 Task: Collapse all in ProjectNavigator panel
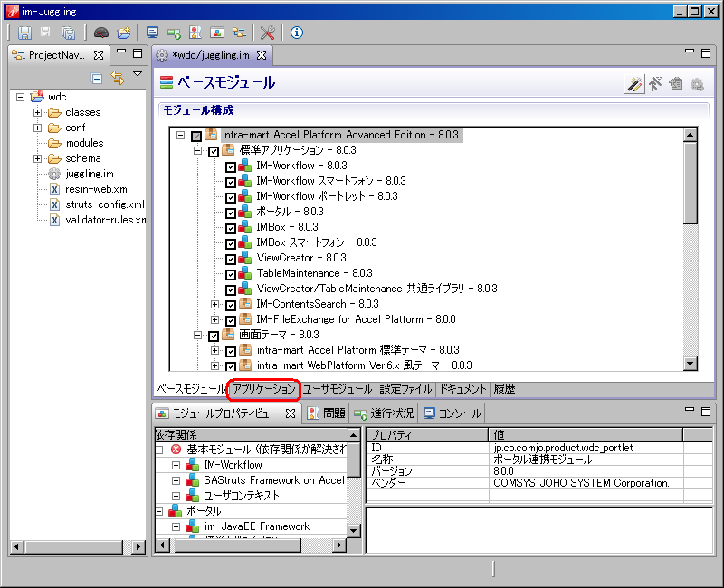97,79
